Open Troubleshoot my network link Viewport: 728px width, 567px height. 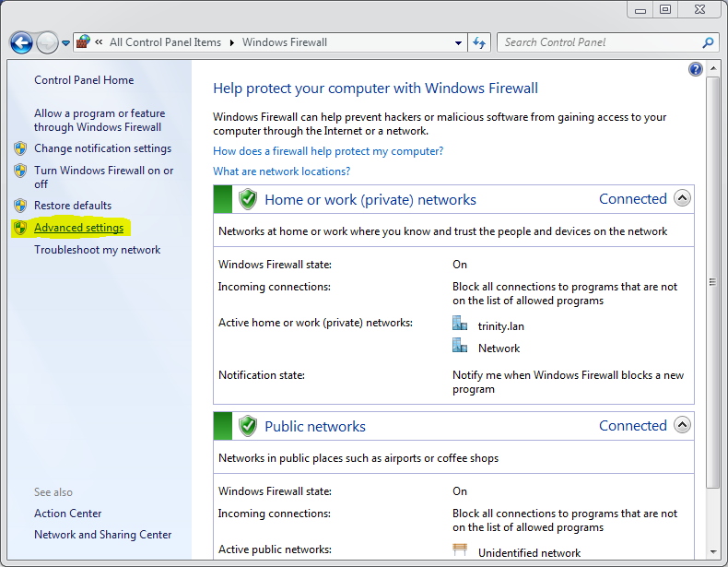point(97,250)
